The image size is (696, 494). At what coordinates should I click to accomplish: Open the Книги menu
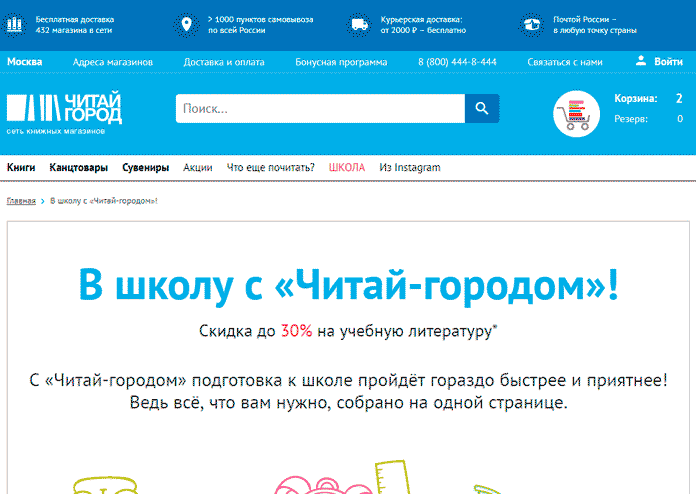[21, 167]
